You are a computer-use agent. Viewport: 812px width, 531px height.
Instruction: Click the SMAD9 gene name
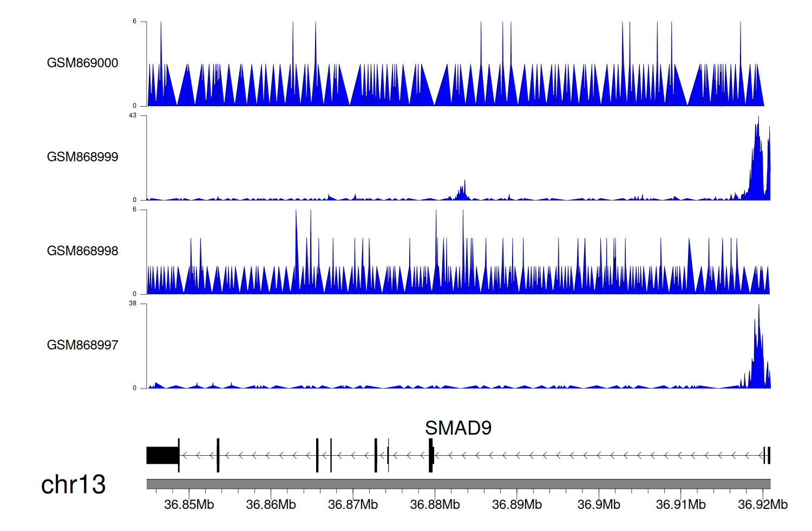click(458, 428)
